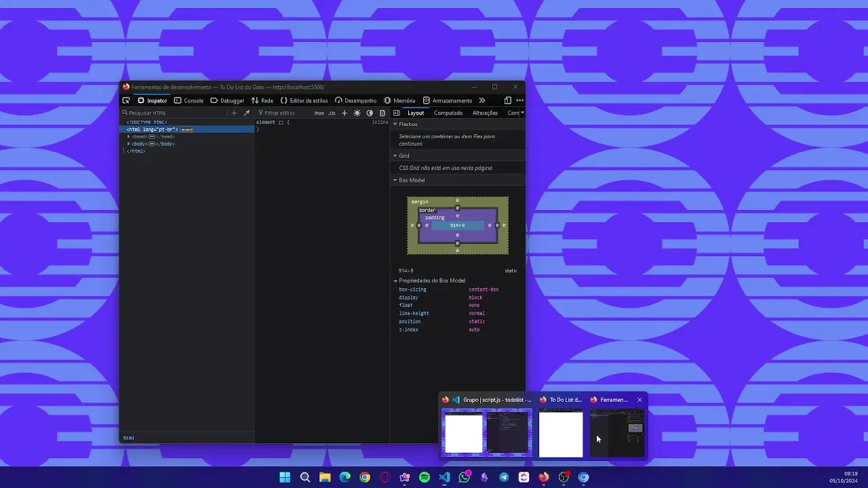
Task: Add new node plus icon
Action: 234,113
